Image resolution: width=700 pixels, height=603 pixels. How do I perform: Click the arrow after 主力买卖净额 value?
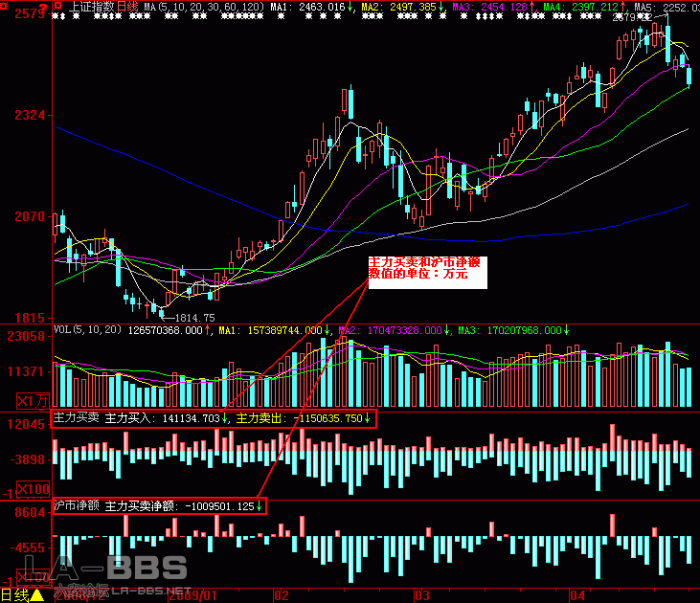259,505
